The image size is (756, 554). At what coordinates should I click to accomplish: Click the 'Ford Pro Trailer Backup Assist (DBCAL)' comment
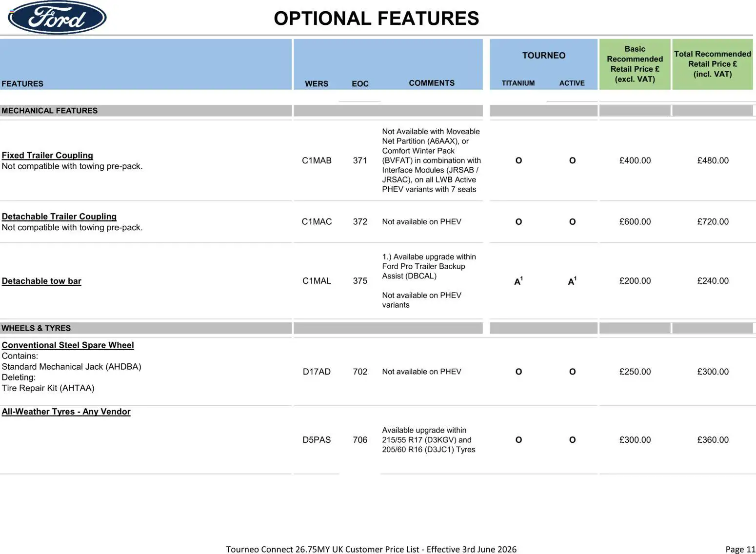[x=429, y=266]
